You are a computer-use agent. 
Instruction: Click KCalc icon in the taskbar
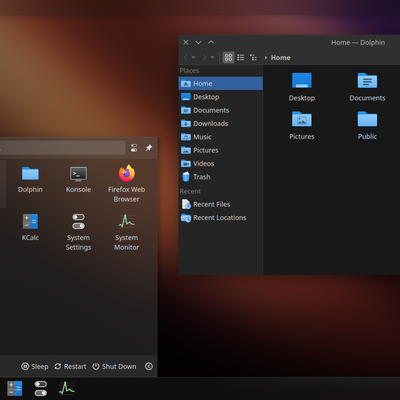pos(15,389)
